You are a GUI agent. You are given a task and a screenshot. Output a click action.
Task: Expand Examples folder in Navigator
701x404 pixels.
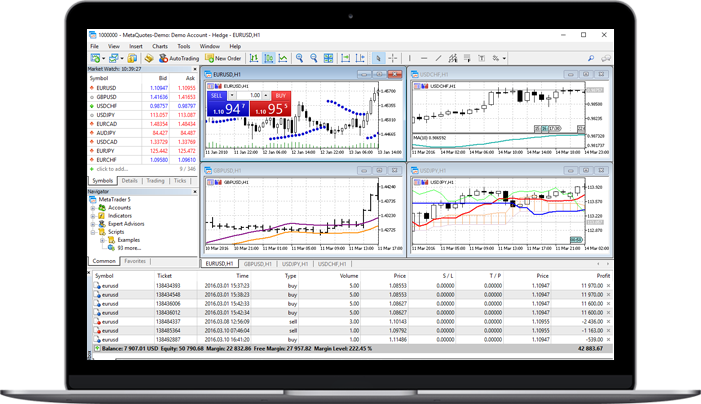tap(102, 240)
